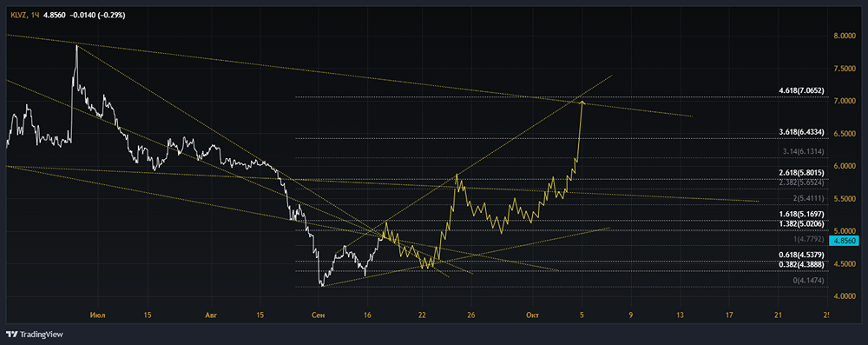
Task: Click the Июл month label on time axis
Action: [x=97, y=315]
